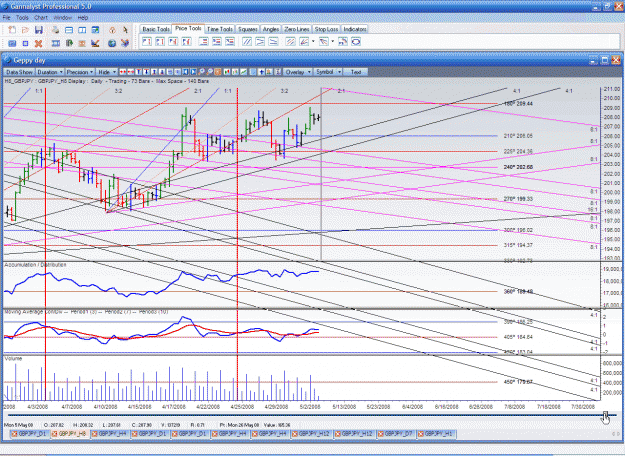Switch to the Stop Loss tab
Image resolution: width=625 pixels, height=456 pixels.
coord(326,29)
